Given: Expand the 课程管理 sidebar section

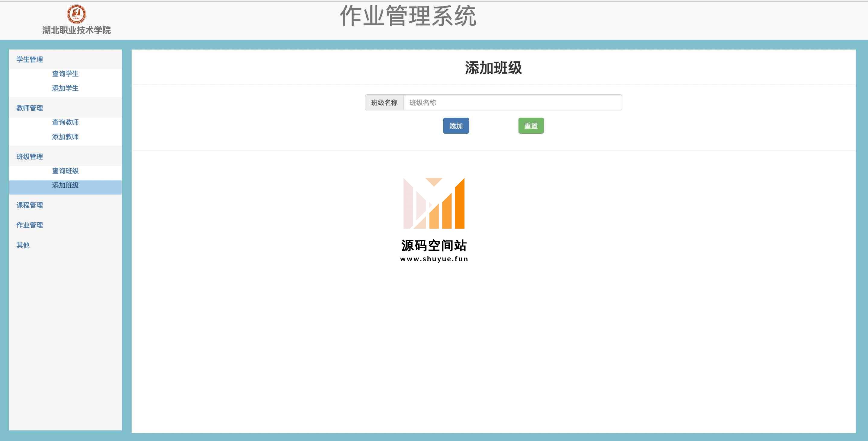Looking at the screenshot, I should [30, 205].
